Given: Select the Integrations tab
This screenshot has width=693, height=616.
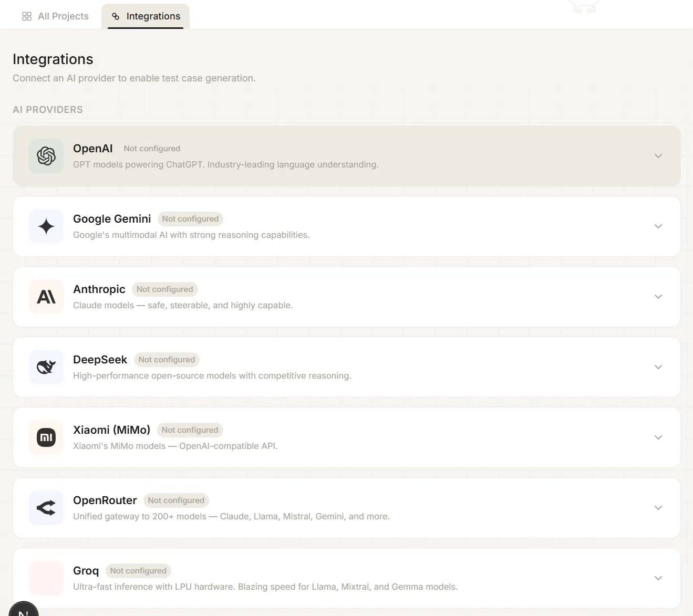Looking at the screenshot, I should tap(146, 16).
